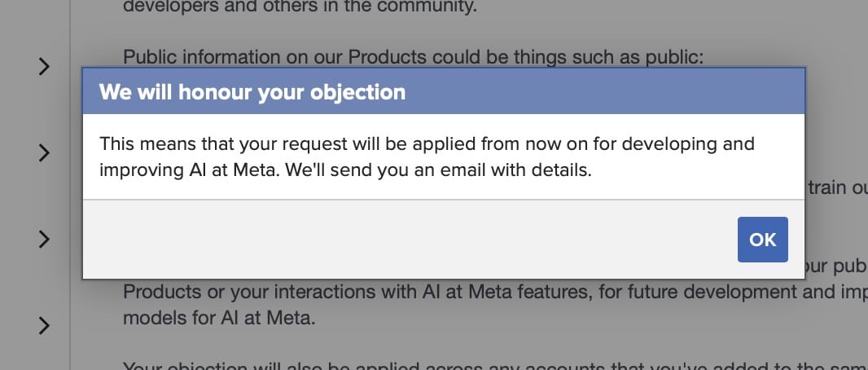
Task: Expand the chevron beside 'Public information' line
Action: coord(45,67)
